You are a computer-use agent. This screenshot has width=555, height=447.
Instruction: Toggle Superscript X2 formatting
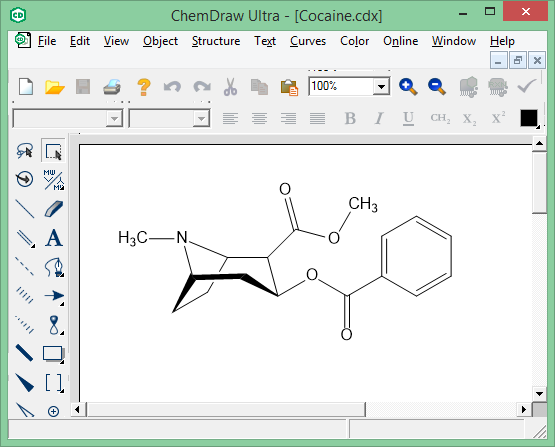pos(498,118)
